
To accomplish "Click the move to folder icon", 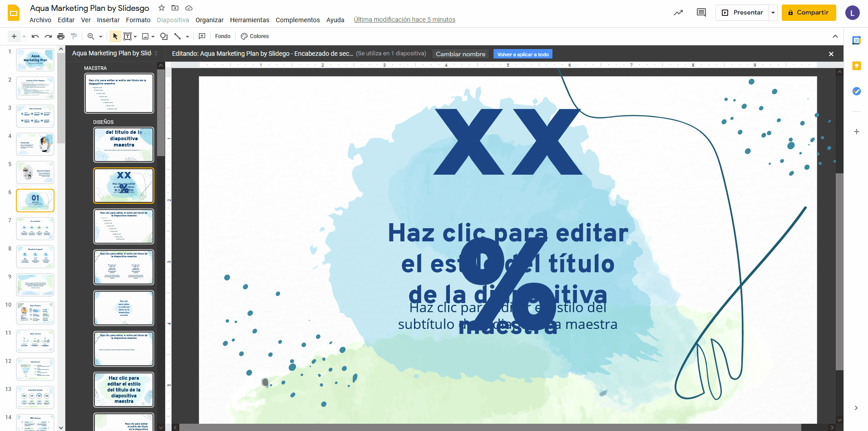I will coord(175,8).
